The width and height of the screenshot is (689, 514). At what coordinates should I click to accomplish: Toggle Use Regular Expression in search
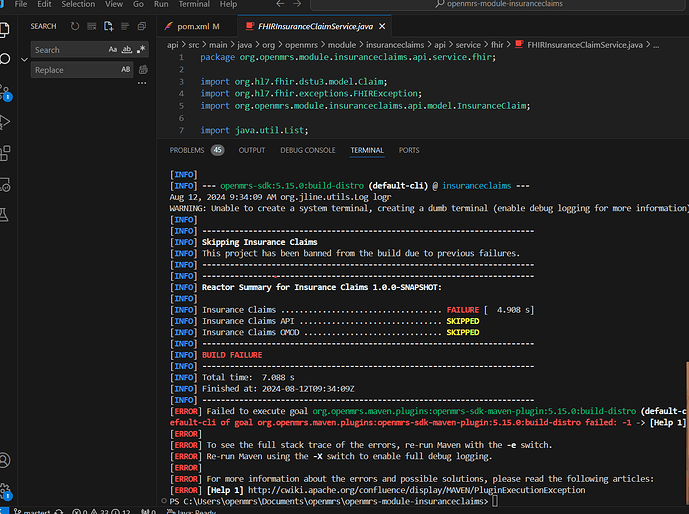click(141, 49)
